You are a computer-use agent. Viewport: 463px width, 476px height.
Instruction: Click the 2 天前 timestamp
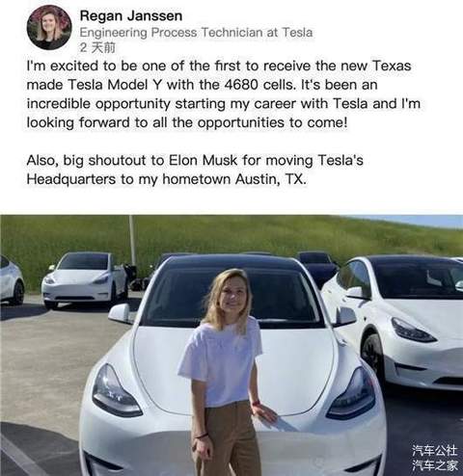click(x=97, y=47)
